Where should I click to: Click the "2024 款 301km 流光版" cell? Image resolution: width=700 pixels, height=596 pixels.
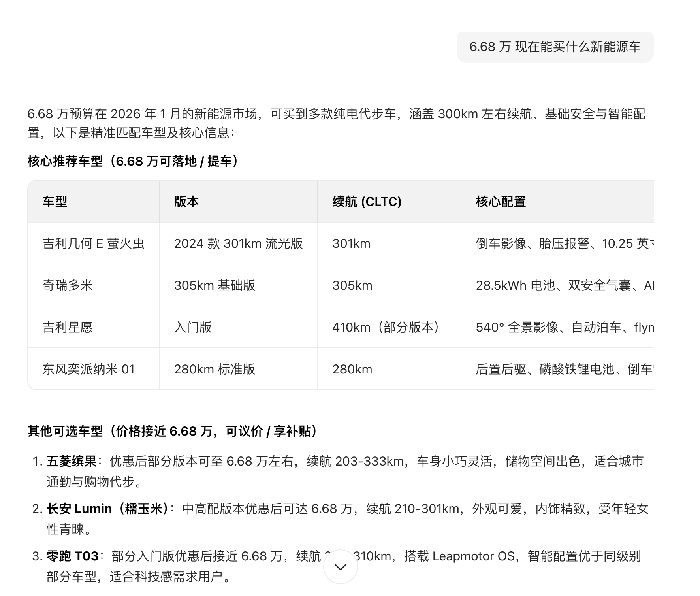click(238, 243)
